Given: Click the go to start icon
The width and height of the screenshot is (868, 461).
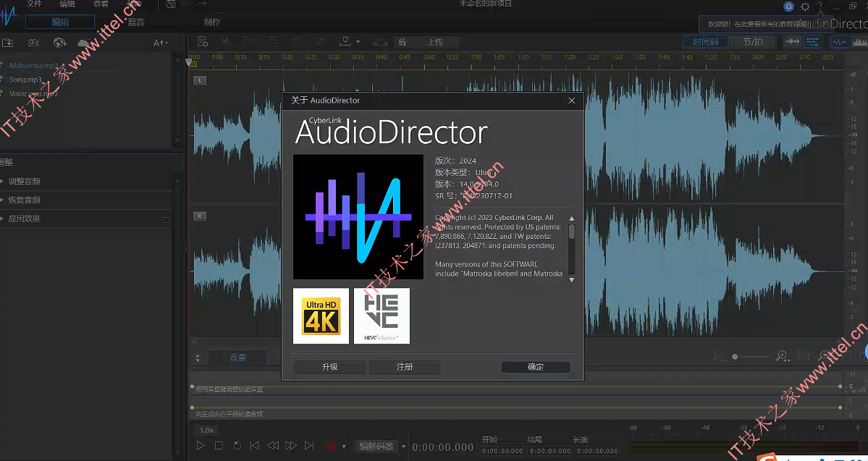Looking at the screenshot, I should click(255, 446).
